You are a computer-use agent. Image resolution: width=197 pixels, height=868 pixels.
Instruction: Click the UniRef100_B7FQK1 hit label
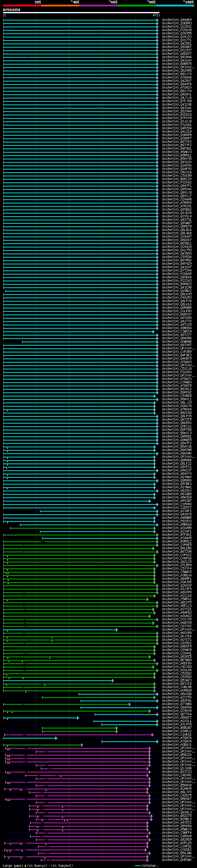pyautogui.click(x=177, y=535)
